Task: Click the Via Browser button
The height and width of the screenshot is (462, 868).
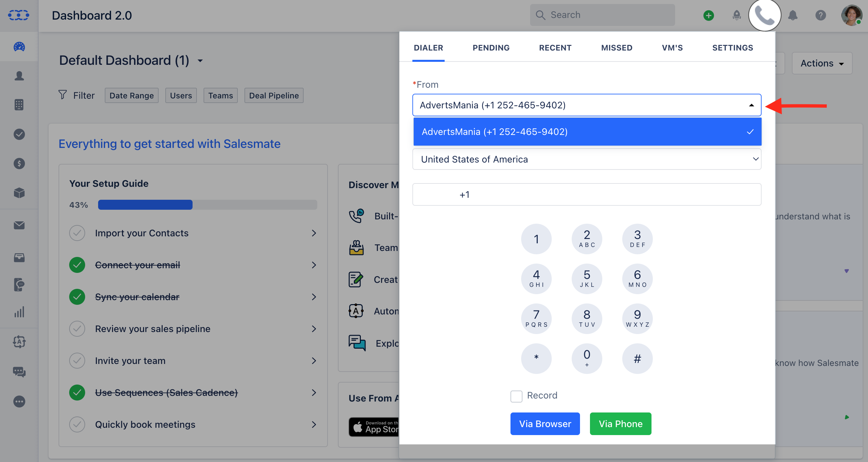Action: click(545, 424)
